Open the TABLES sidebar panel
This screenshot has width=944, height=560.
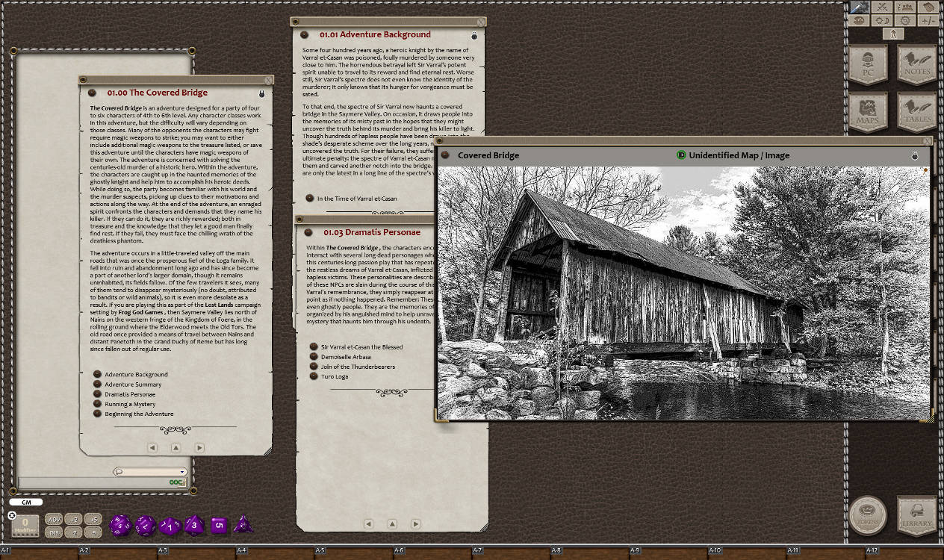point(916,112)
